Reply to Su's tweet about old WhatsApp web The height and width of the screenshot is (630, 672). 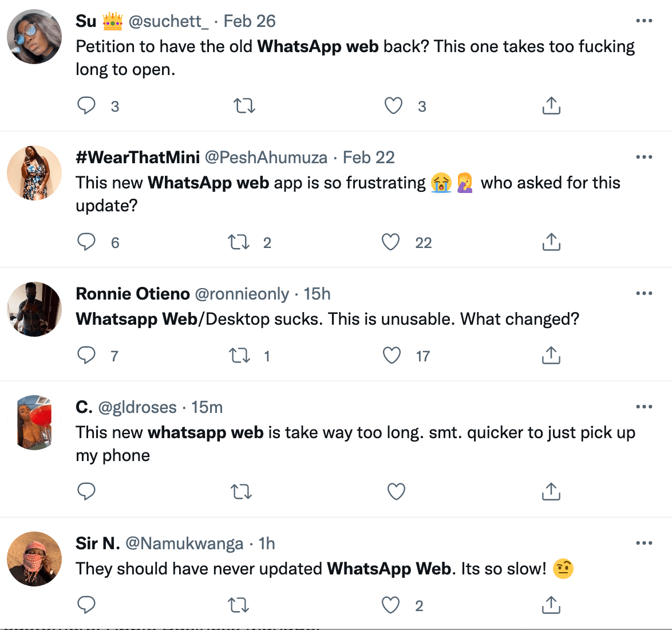point(86,105)
